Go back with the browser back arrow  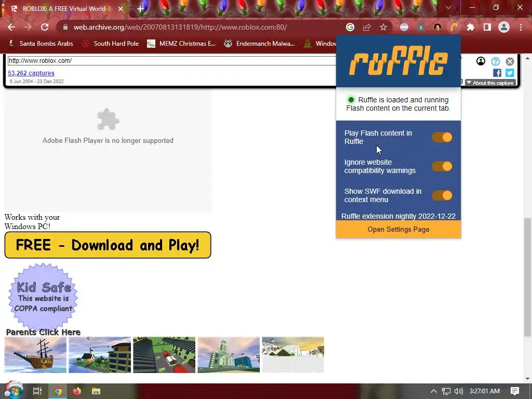pos(11,27)
